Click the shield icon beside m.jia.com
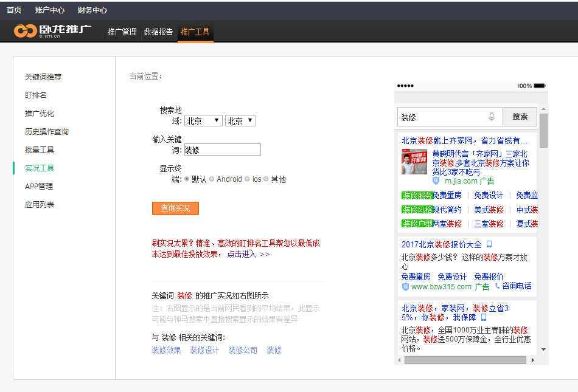 436,181
